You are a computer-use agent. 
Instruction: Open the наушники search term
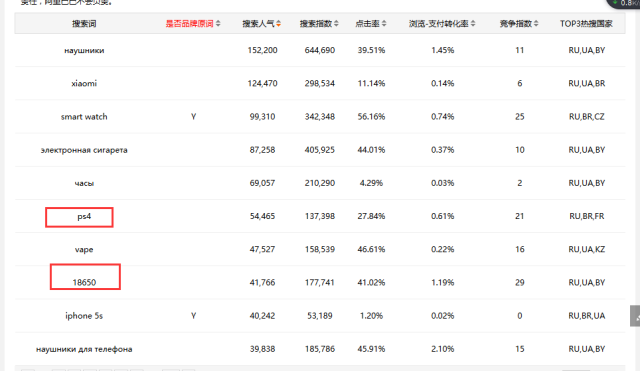pos(84,51)
